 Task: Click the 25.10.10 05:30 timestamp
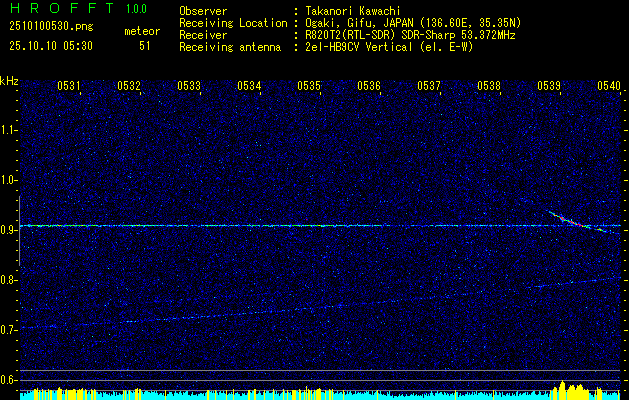50,45
